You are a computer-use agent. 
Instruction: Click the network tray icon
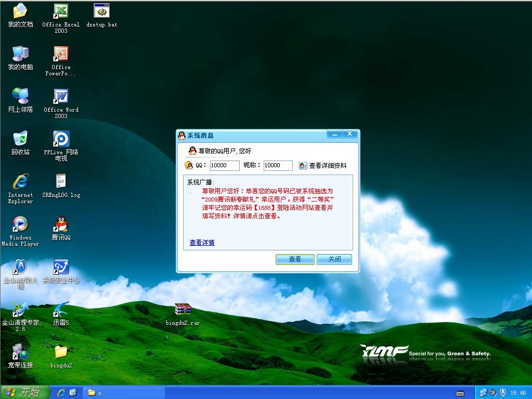(x=483, y=393)
